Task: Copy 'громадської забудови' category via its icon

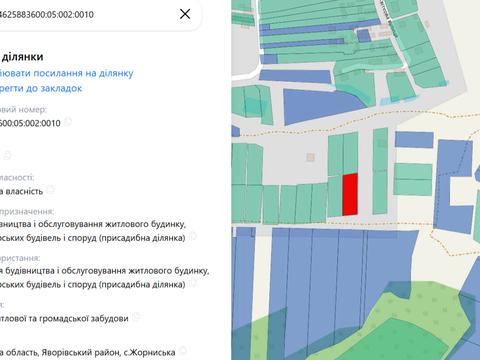Action: tap(136, 317)
